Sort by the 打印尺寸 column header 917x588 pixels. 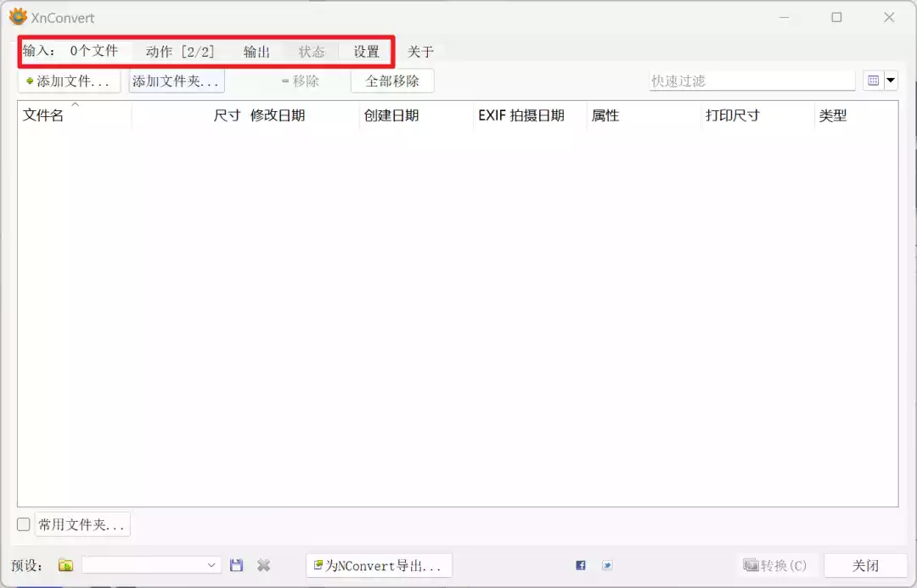click(x=757, y=115)
